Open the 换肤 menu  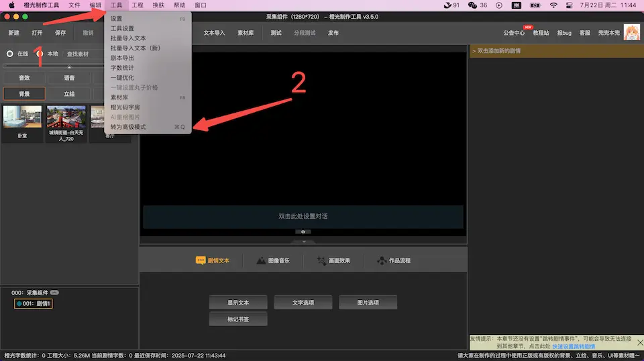(x=158, y=5)
